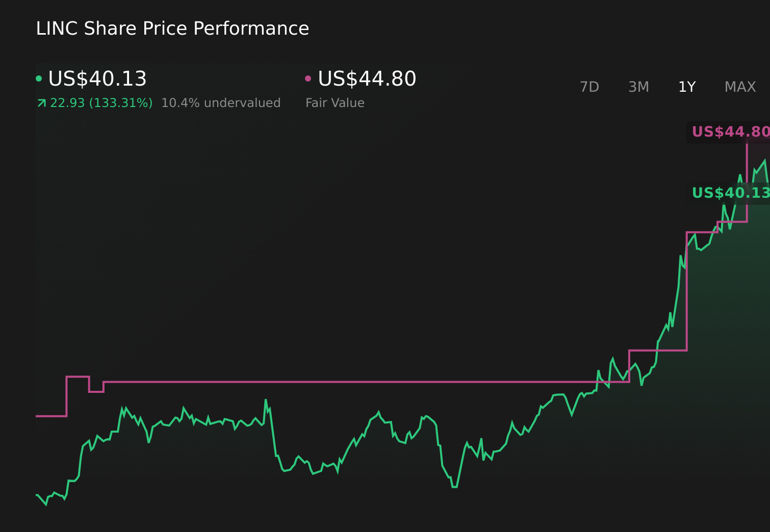Click the US$40.13 current price tag
The width and height of the screenshot is (770, 532).
(730, 193)
